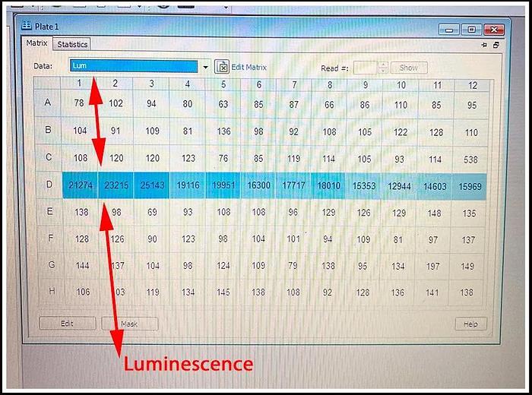
Task: Open Help for the plate view
Action: (x=470, y=324)
